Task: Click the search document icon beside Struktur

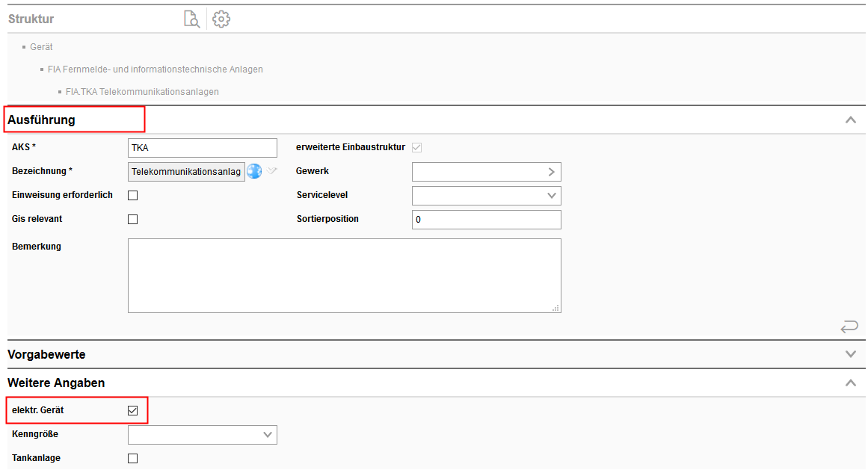Action: (192, 19)
